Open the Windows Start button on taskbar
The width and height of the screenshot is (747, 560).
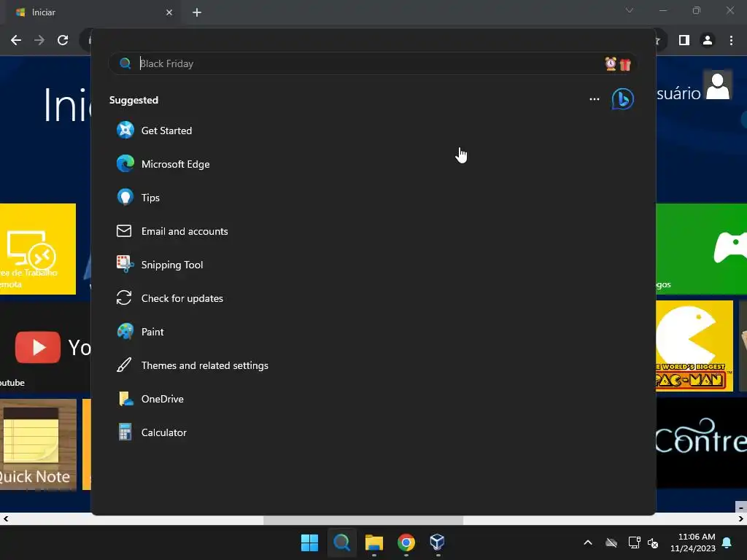pyautogui.click(x=309, y=542)
